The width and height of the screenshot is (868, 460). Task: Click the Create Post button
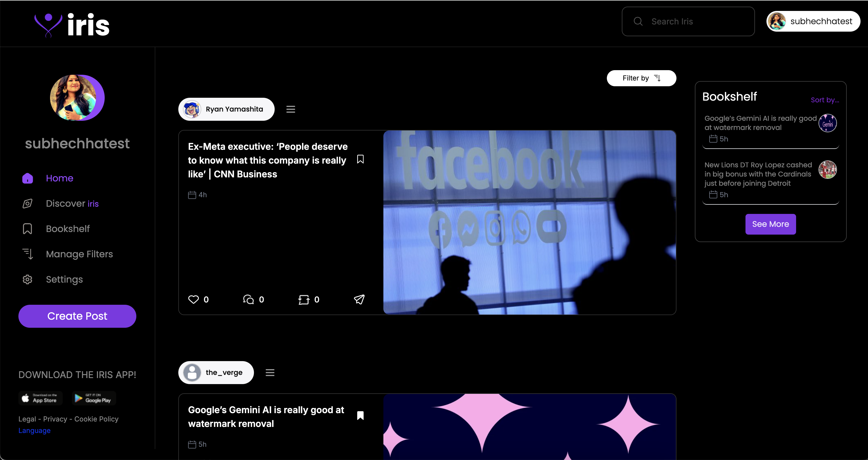click(77, 316)
